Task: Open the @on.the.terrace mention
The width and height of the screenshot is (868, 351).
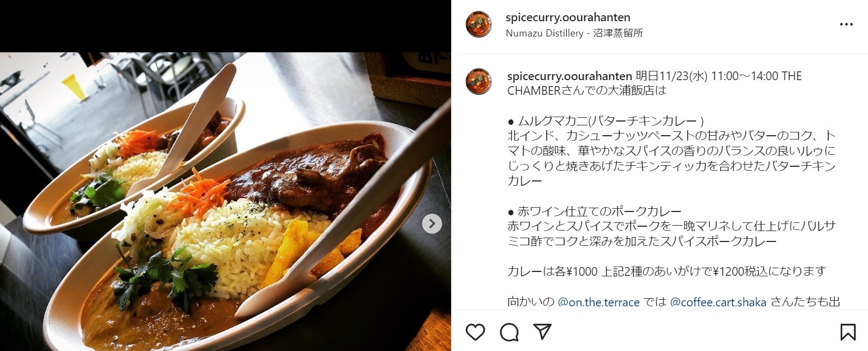Action: 598,302
